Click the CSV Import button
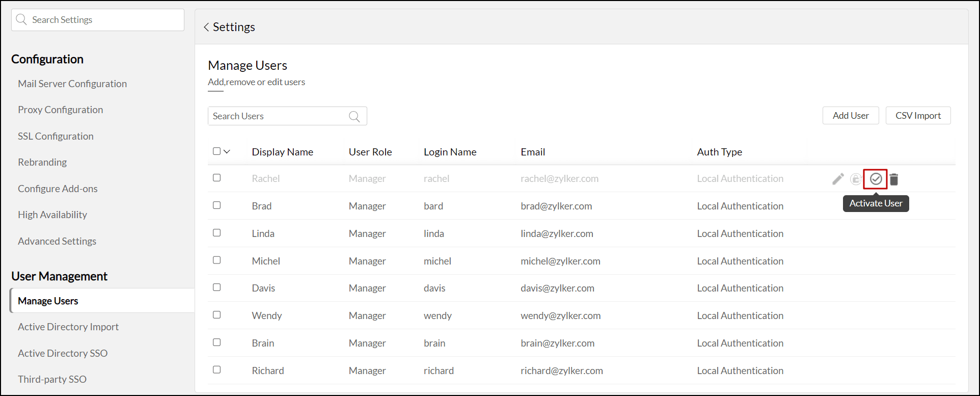980x396 pixels. [x=918, y=116]
